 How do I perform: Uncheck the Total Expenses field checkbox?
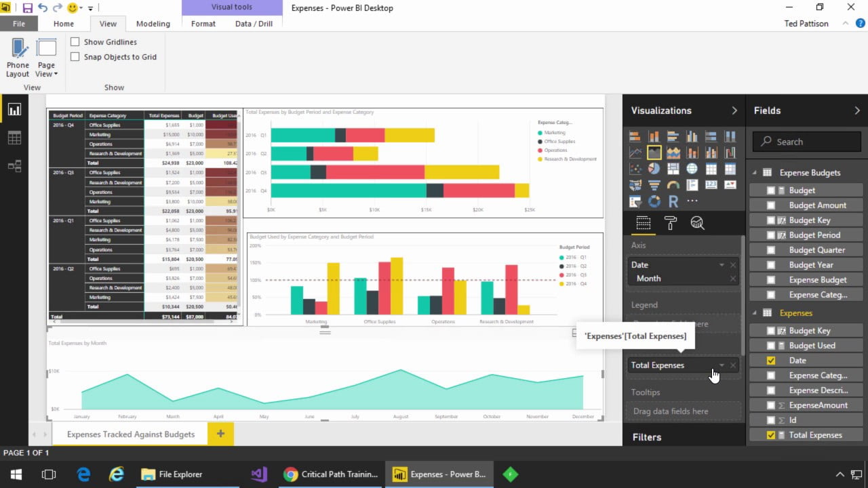point(771,435)
